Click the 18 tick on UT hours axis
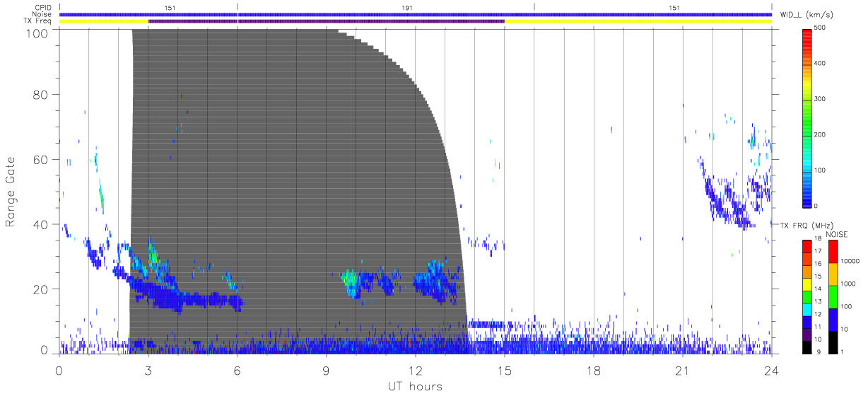The width and height of the screenshot is (868, 401). coord(594,371)
